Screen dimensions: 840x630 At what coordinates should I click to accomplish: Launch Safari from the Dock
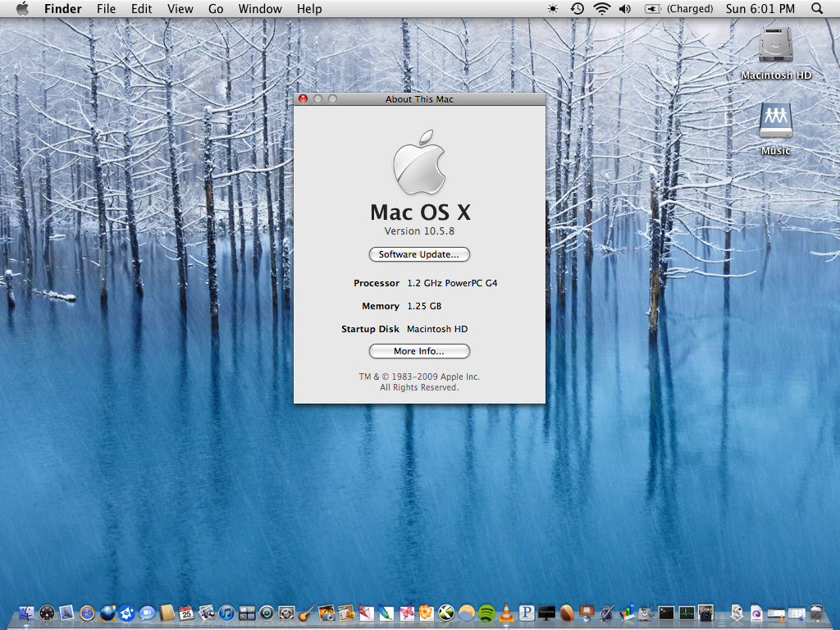[87, 613]
